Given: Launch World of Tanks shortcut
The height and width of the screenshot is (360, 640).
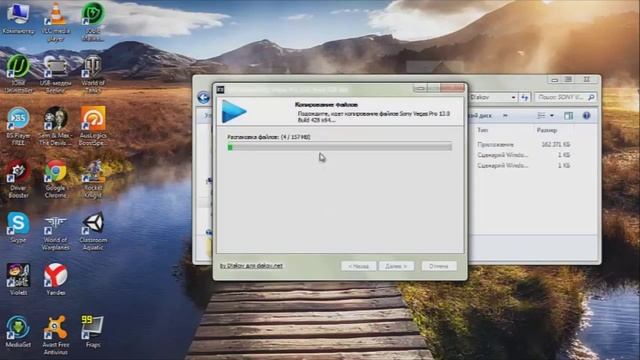Looking at the screenshot, I should coord(93,73).
